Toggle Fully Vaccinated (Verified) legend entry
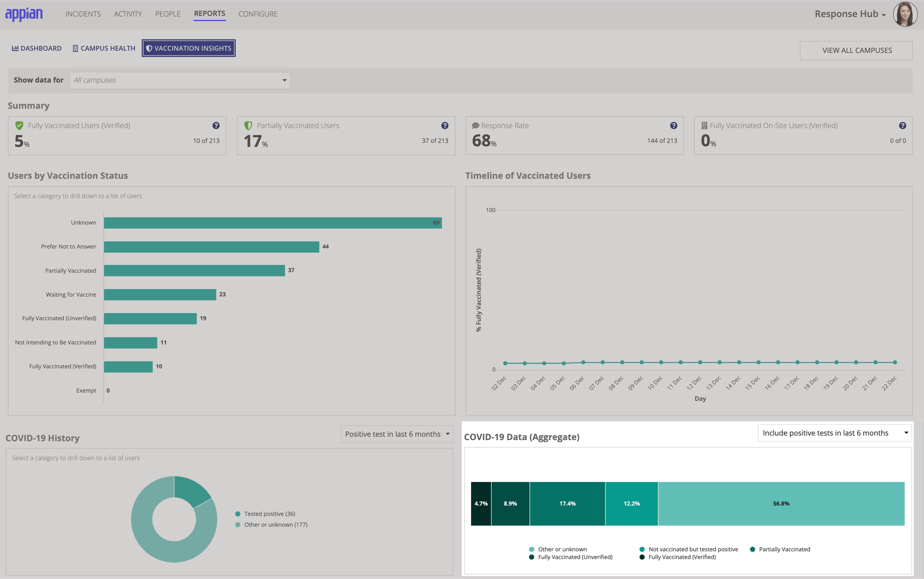 click(x=678, y=557)
